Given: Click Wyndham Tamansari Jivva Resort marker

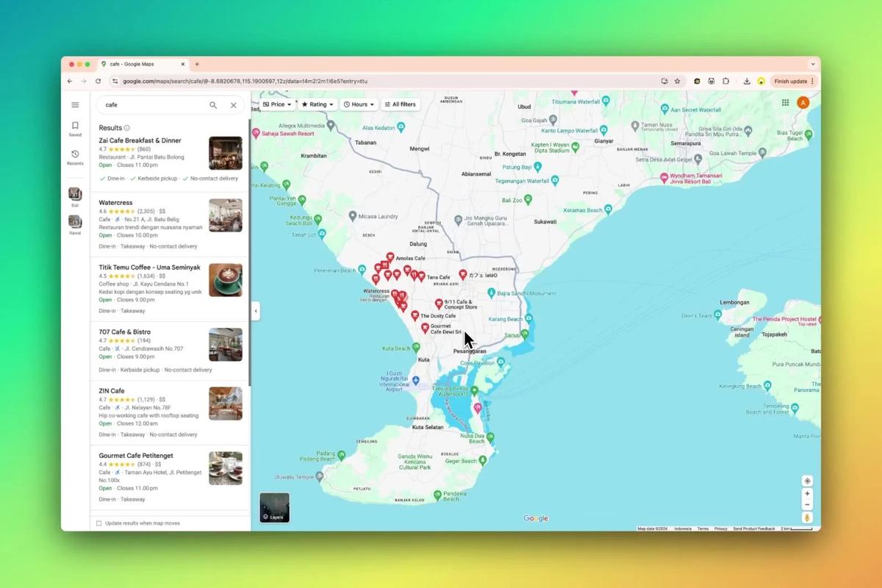Looking at the screenshot, I should (664, 177).
